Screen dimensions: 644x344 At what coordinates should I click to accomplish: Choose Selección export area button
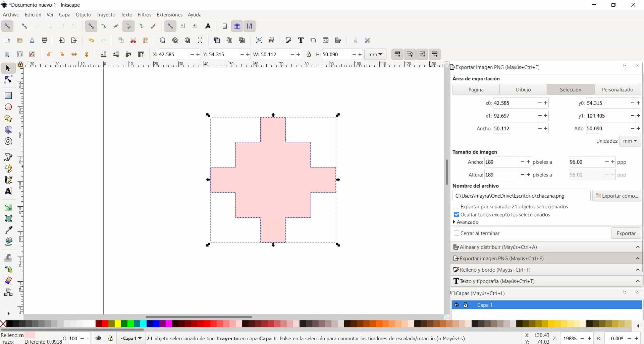click(x=571, y=89)
